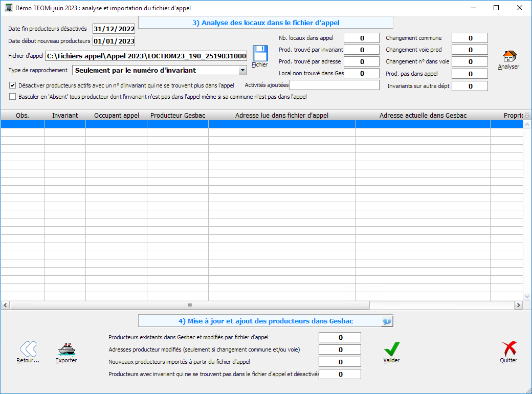Click the Occupant appel column header
The image size is (532, 394).
click(116, 116)
